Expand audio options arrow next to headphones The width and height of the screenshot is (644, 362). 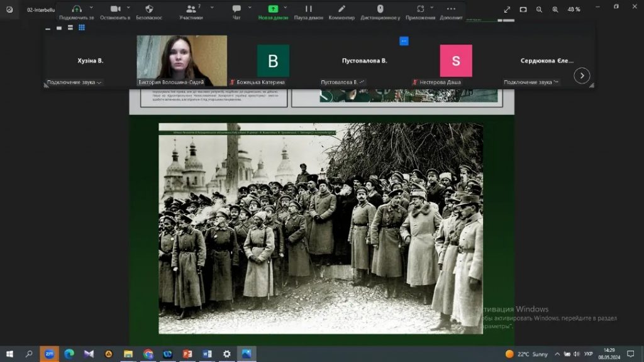click(92, 8)
